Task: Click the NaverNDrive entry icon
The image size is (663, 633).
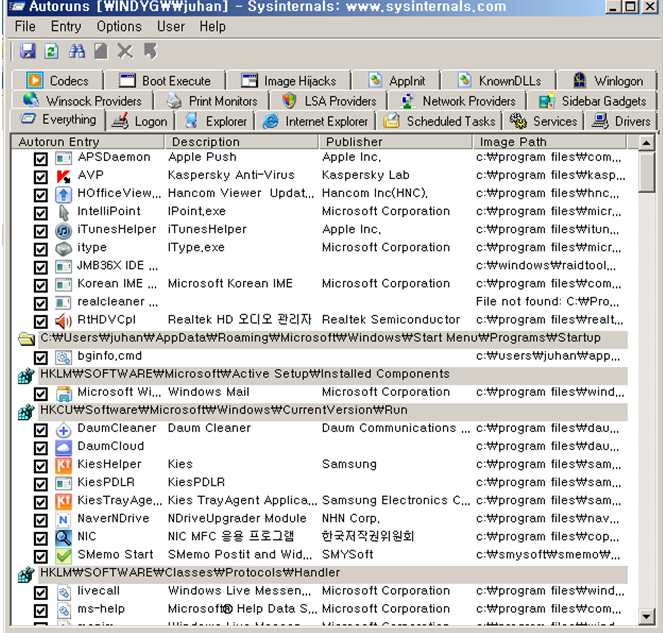Action: [x=63, y=520]
